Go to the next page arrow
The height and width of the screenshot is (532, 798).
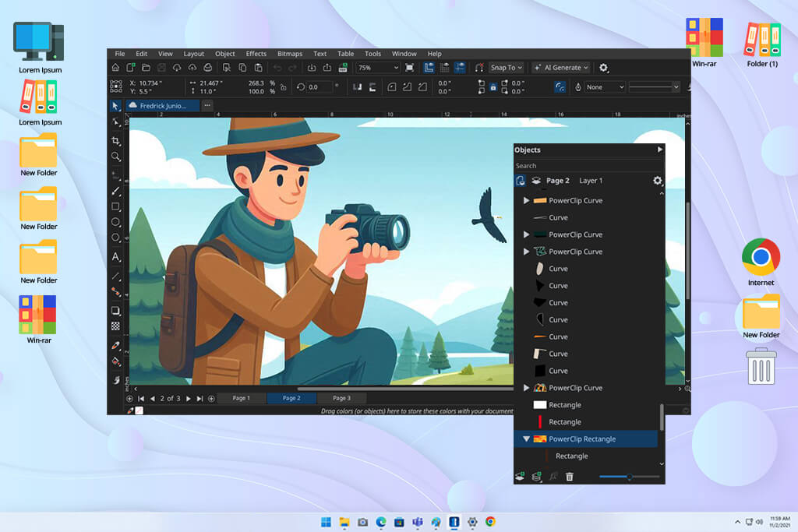(x=189, y=399)
